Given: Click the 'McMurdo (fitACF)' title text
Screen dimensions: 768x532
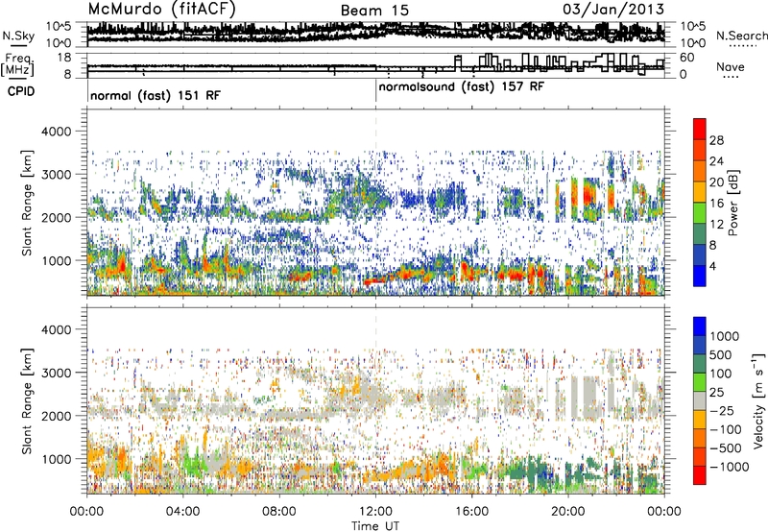Looking at the screenshot, I should coord(161,9).
